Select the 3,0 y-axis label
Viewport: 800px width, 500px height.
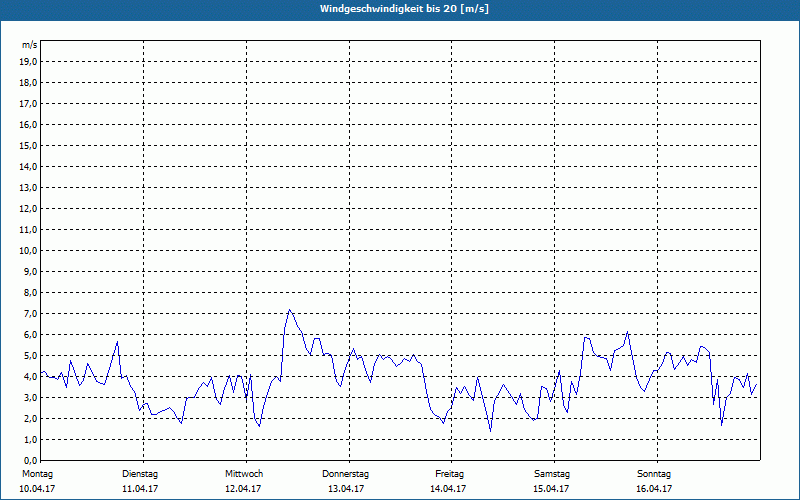tap(30, 397)
